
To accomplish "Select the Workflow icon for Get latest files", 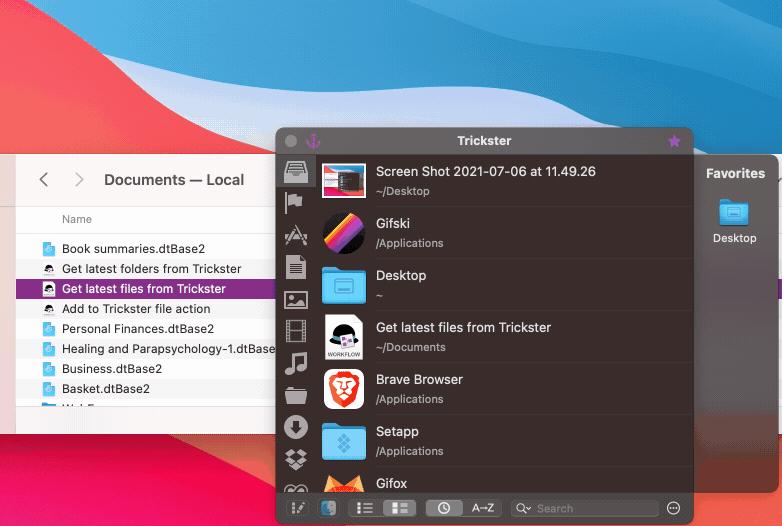I will point(344,337).
